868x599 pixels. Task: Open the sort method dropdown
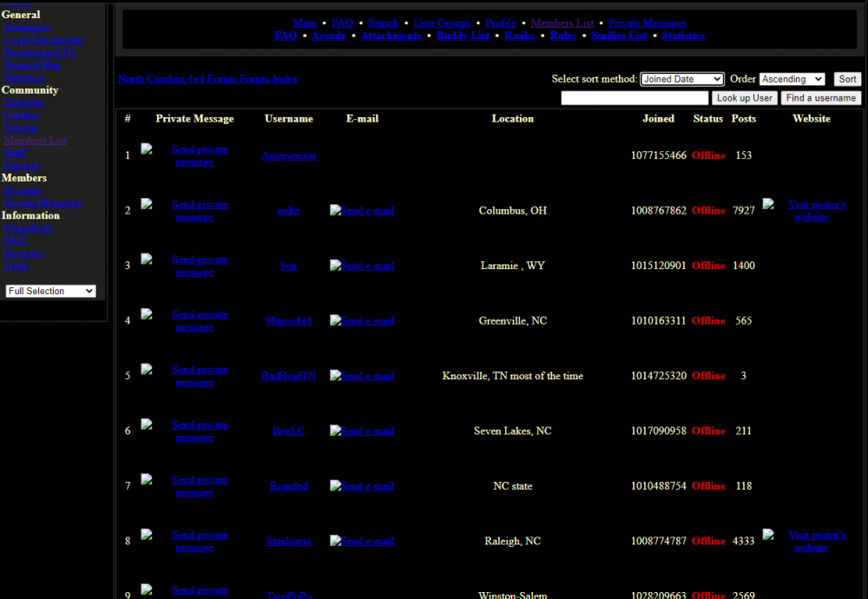pos(681,79)
